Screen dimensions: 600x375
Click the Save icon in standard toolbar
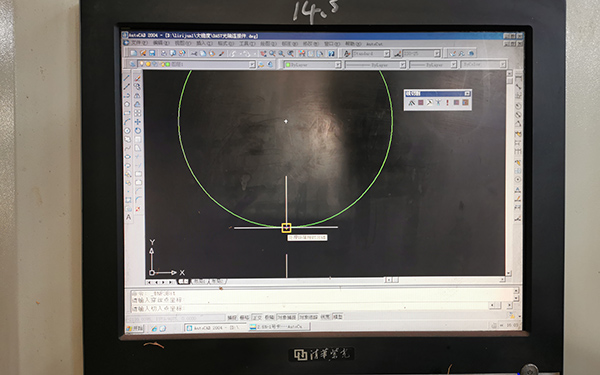coord(152,53)
